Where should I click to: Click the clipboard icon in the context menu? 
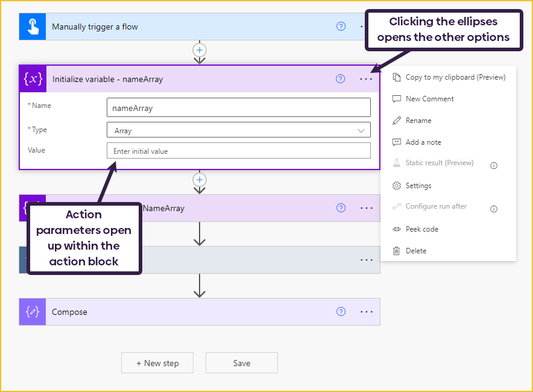[396, 77]
